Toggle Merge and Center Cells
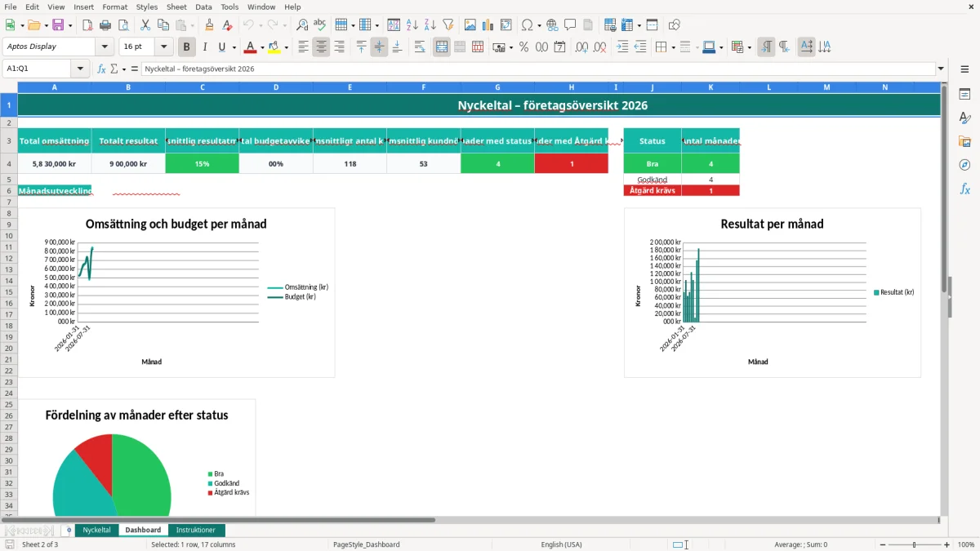The height and width of the screenshot is (551, 980). point(442,47)
